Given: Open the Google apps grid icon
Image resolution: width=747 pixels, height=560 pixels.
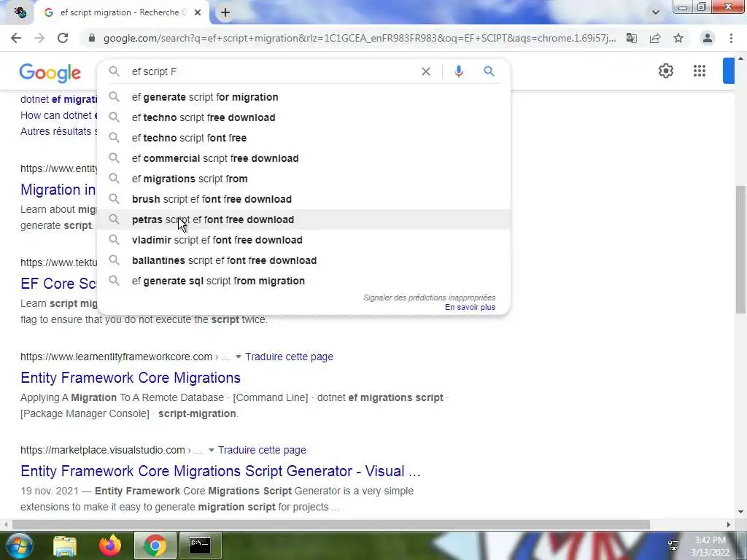Looking at the screenshot, I should [x=700, y=71].
